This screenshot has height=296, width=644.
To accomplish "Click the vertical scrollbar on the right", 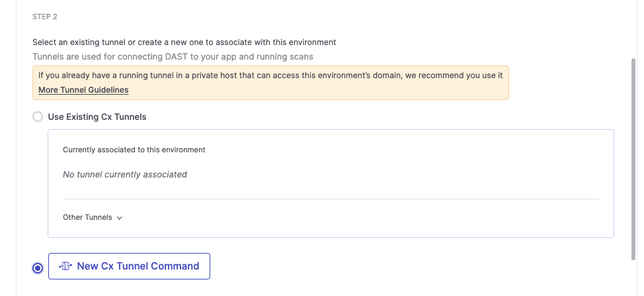I will pyautogui.click(x=633, y=159).
